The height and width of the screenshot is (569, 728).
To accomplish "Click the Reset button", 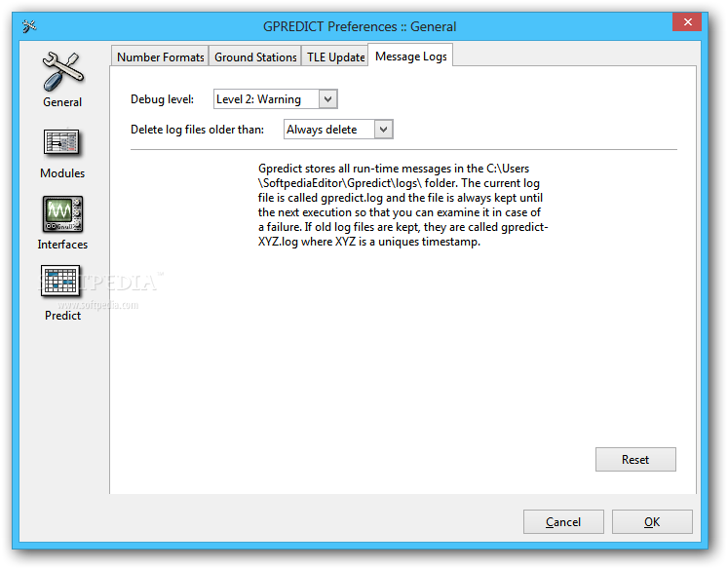I will 635,460.
